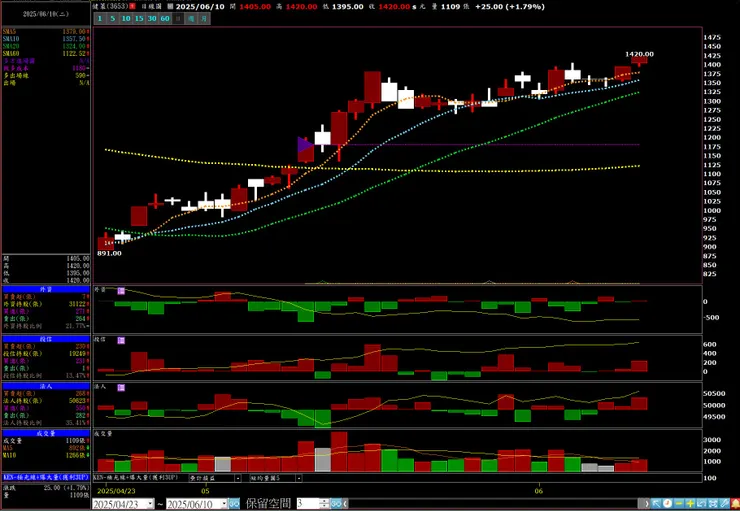The width and height of the screenshot is (740, 511).
Task: Click the KEN strategy label in left panel
Action: (46, 477)
